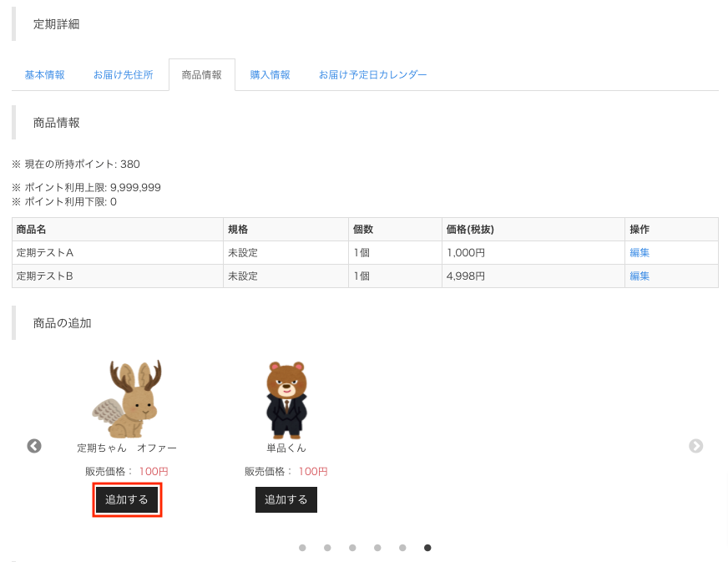
Task: Click 未設定 in 定期テストB row
Action: point(243,276)
